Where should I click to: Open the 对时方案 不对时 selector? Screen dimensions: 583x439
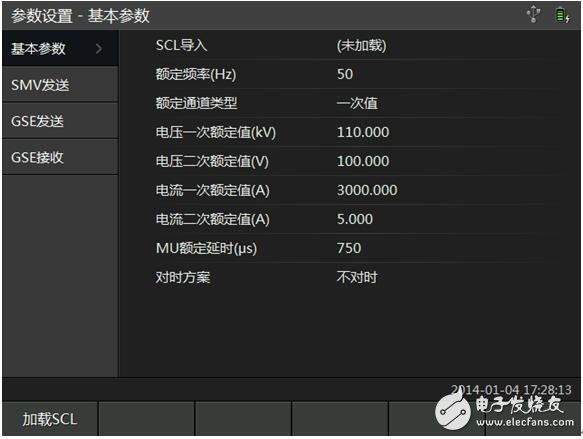(357, 277)
